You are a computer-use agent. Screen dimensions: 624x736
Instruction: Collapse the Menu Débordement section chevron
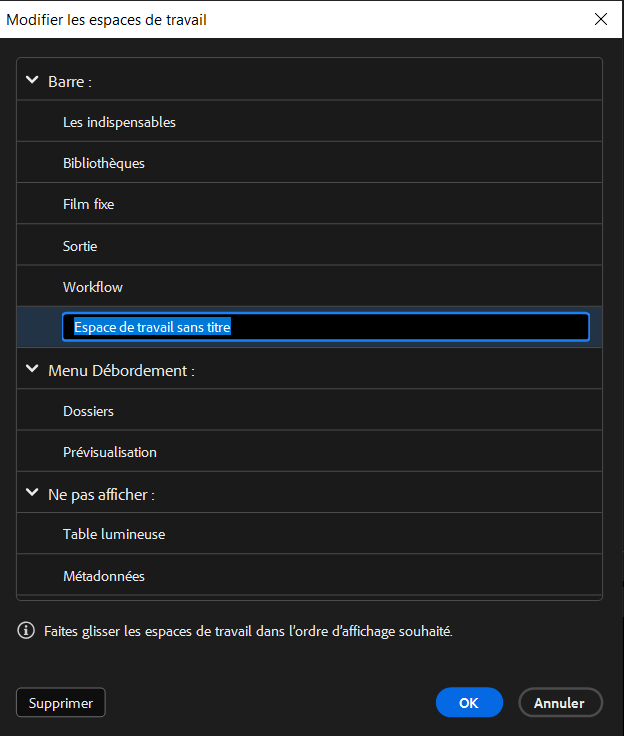click(32, 369)
